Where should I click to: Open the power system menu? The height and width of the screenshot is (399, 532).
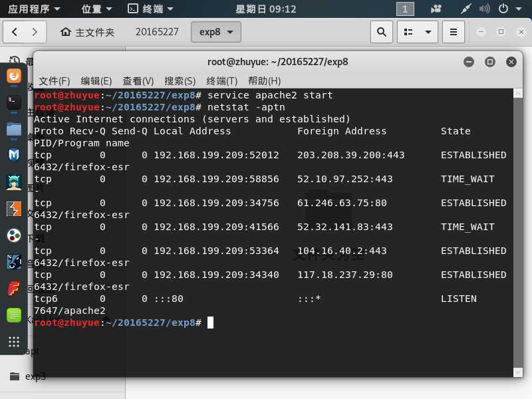click(x=503, y=9)
